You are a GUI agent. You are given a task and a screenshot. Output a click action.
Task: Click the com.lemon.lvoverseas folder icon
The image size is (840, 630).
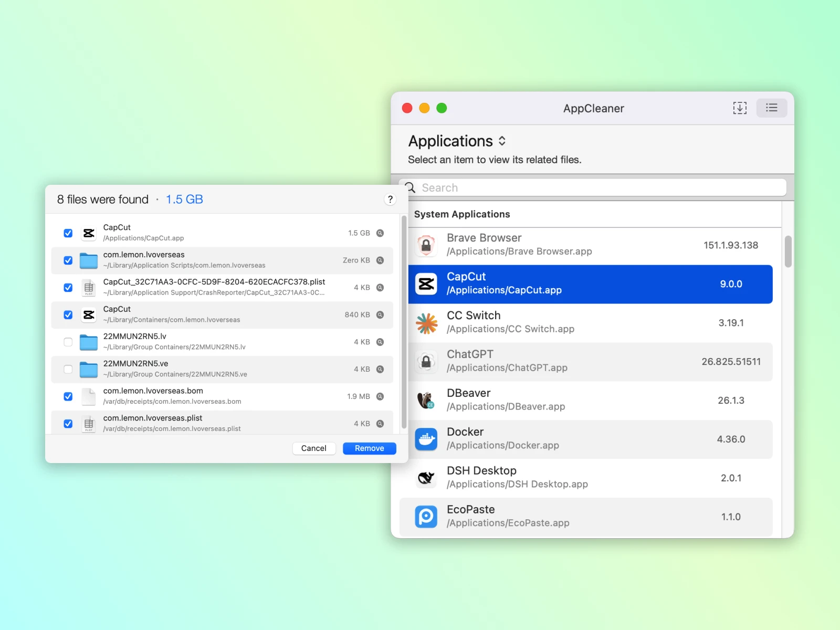point(89,260)
